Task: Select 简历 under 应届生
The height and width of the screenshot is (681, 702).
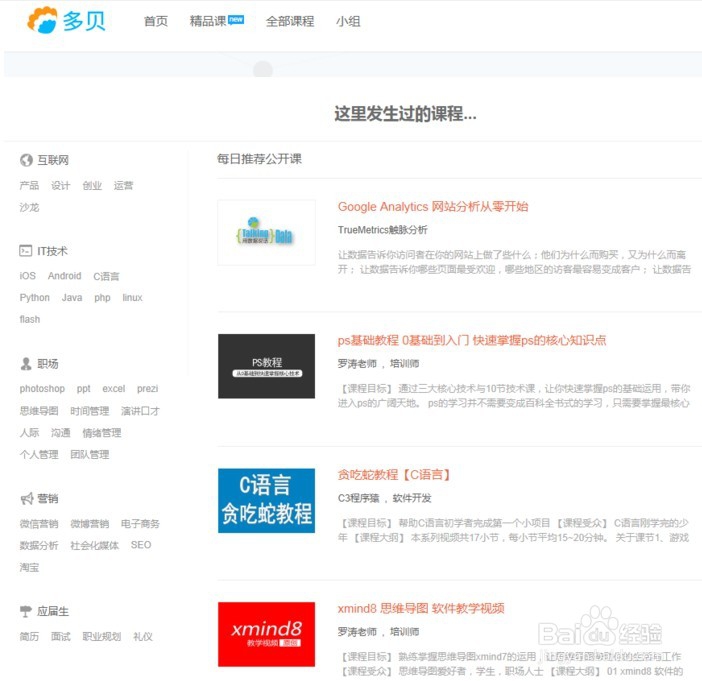Action: click(29, 636)
